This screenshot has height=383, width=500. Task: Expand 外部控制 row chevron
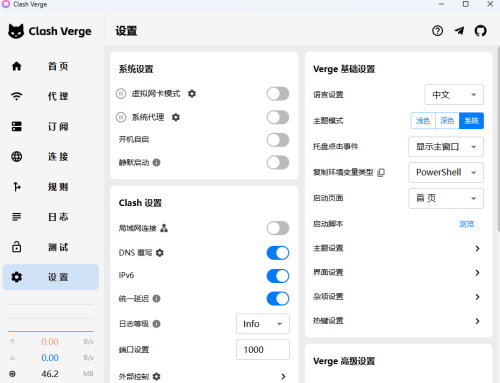[x=283, y=376]
